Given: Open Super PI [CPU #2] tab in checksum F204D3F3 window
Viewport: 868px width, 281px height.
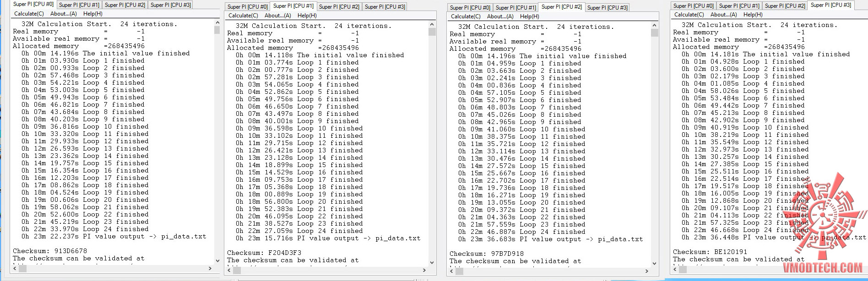Looking at the screenshot, I should click(x=339, y=7).
